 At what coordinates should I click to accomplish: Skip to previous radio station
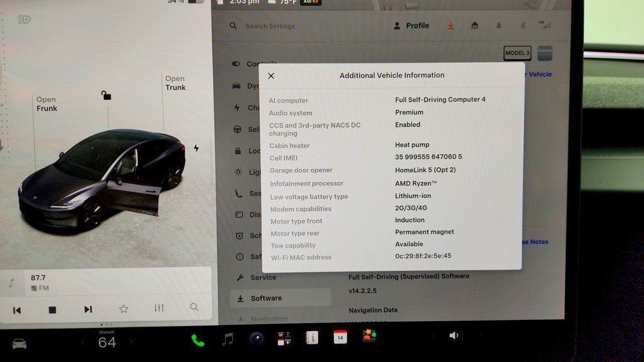[x=17, y=310]
